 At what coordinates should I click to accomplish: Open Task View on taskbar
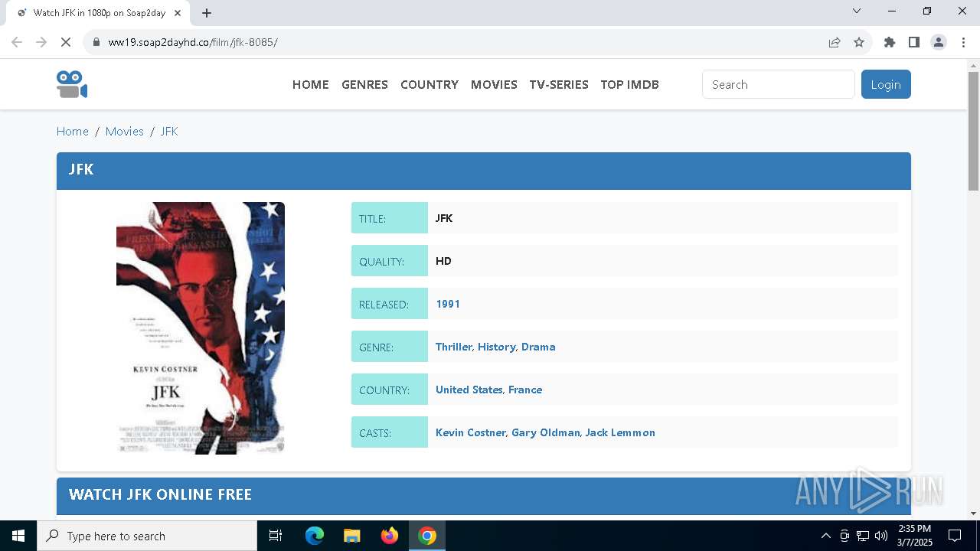coord(276,536)
